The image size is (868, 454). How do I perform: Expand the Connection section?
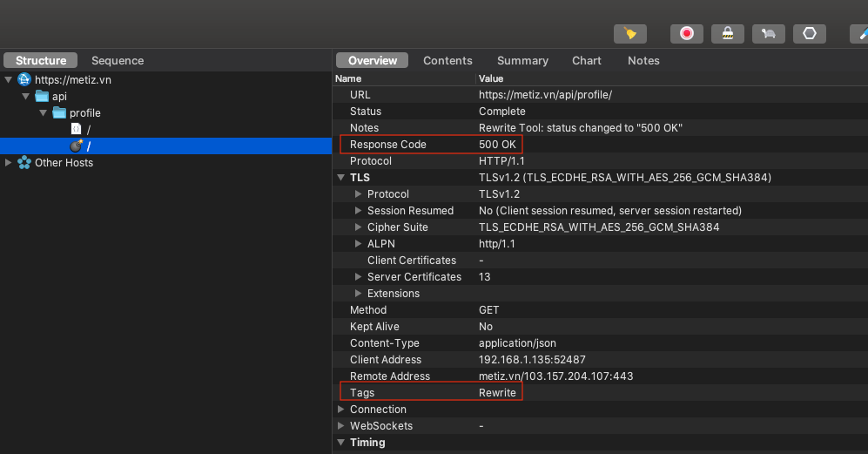point(341,409)
